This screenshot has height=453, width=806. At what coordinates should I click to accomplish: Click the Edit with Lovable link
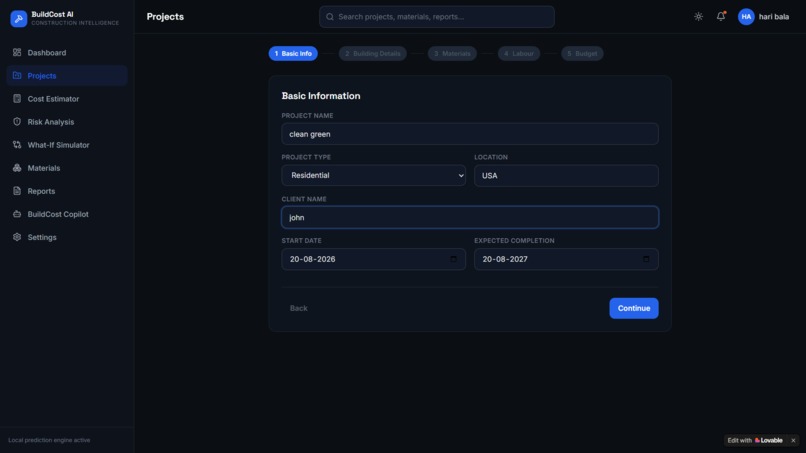pyautogui.click(x=755, y=440)
